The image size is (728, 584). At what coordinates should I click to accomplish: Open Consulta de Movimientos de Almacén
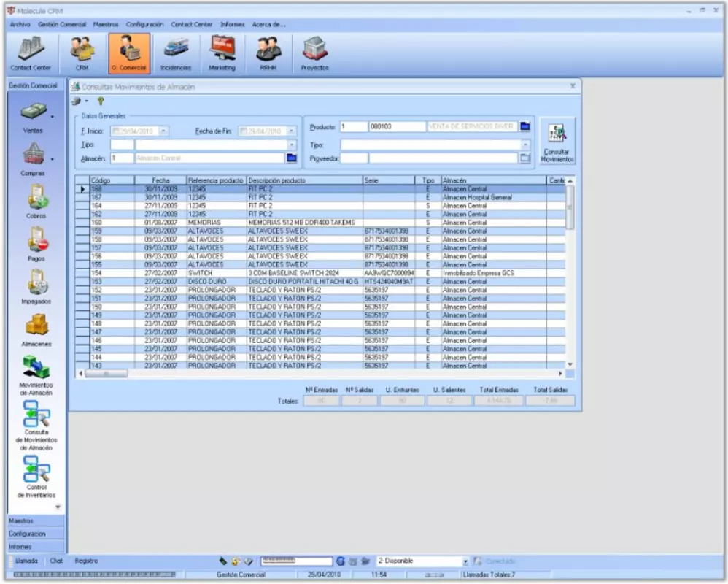pyautogui.click(x=36, y=426)
